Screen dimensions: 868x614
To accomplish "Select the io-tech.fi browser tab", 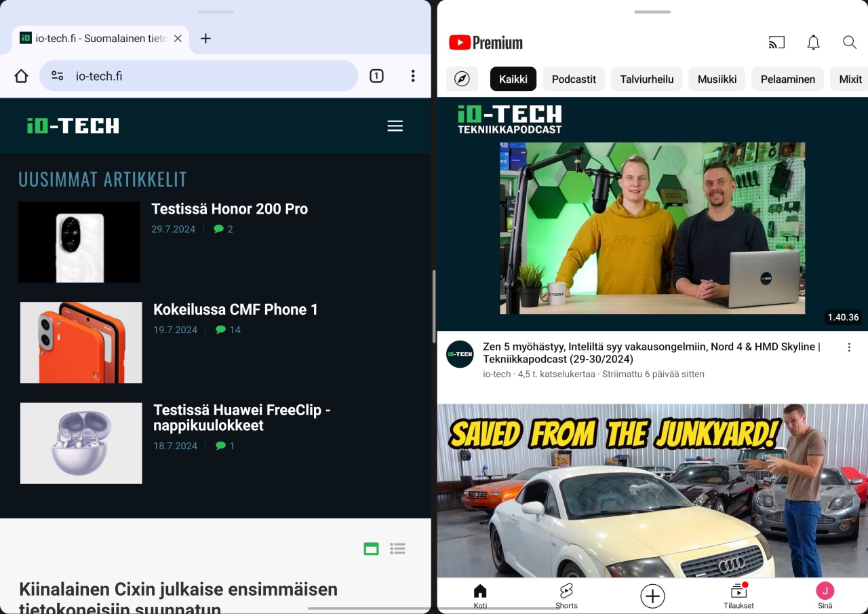I will 100,39.
